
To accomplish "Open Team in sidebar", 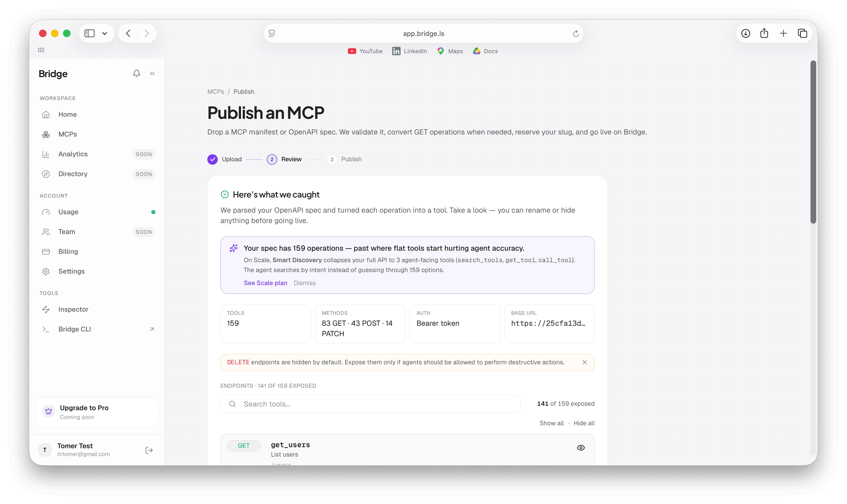I will 97,232.
